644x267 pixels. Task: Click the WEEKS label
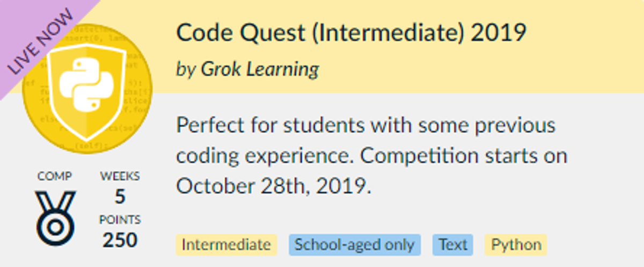(x=120, y=176)
